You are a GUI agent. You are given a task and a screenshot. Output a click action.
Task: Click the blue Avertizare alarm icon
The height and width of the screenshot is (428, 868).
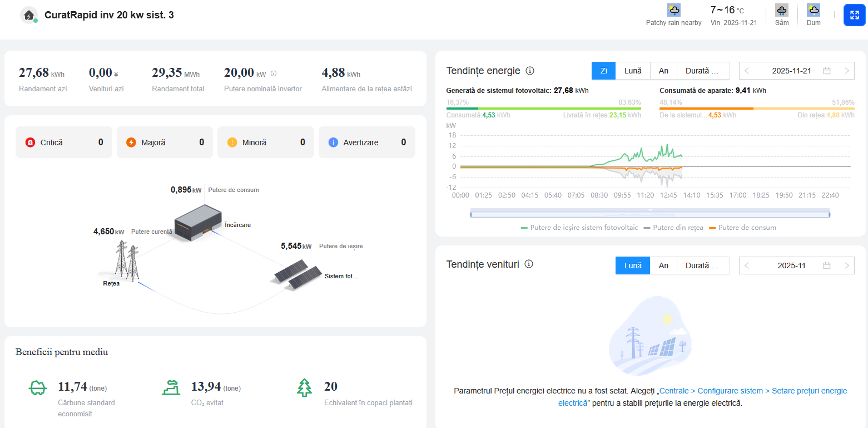pyautogui.click(x=333, y=142)
